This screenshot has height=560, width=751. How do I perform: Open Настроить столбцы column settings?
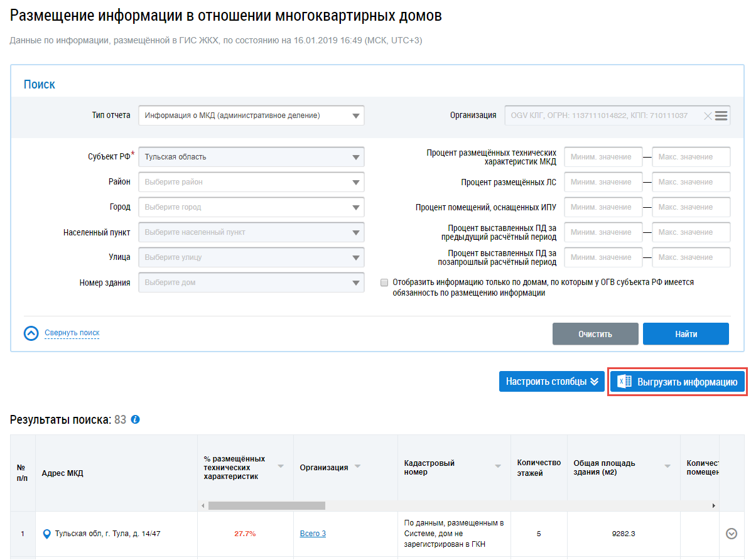point(551,382)
